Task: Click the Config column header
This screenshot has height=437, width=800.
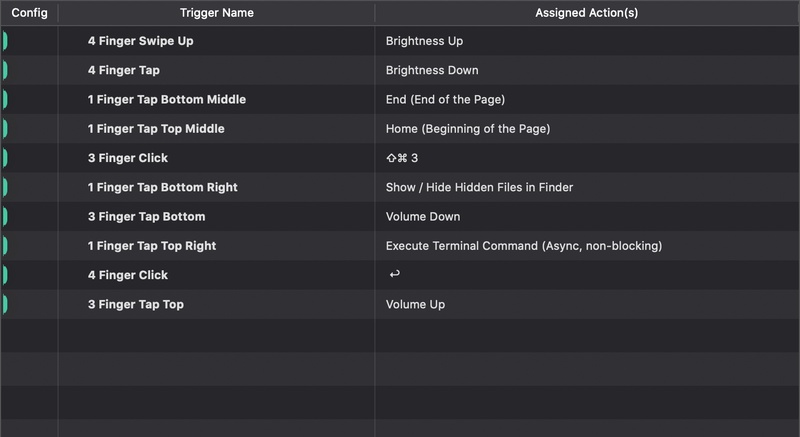Action: tap(29, 13)
